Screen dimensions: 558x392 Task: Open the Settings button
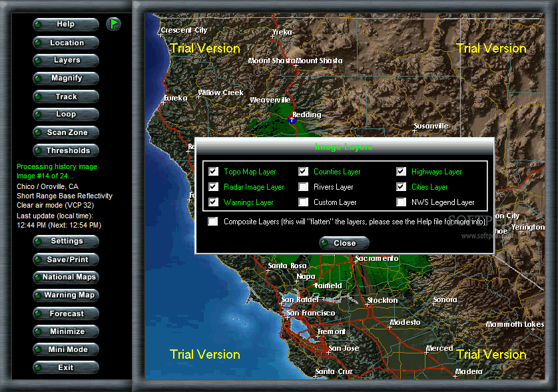[x=66, y=241]
